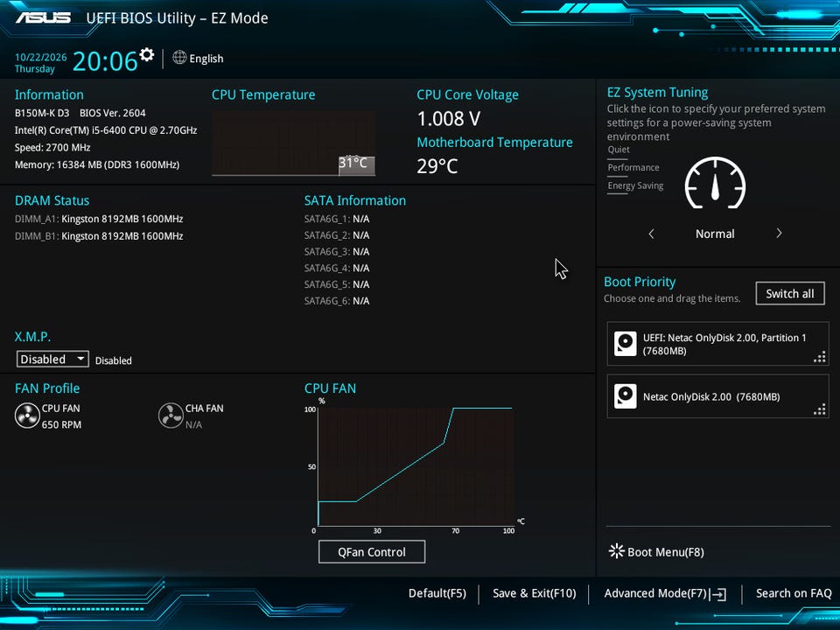Enter Advanced Mode(F7)
The width and height of the screenshot is (840, 630).
coord(665,593)
